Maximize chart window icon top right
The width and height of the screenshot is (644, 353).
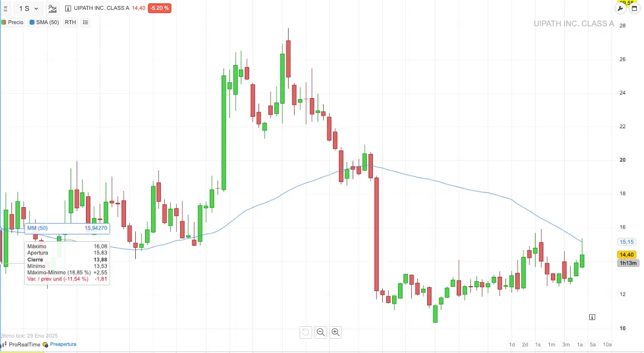(x=634, y=8)
